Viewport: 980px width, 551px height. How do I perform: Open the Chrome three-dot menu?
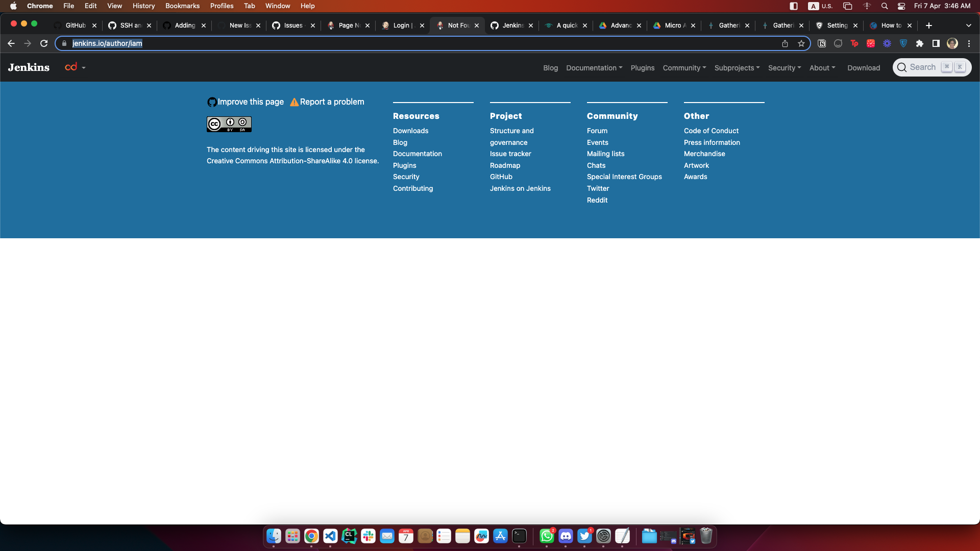coord(969,43)
